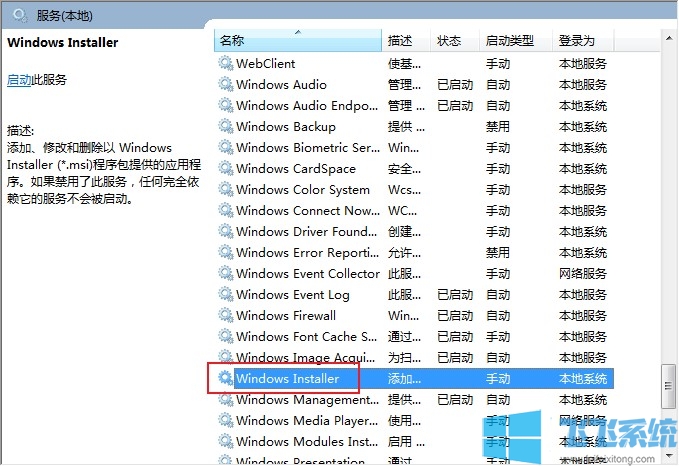Viewport: 679px width, 466px height.
Task: Select the Windows Modules Inst... name
Action: 307,442
